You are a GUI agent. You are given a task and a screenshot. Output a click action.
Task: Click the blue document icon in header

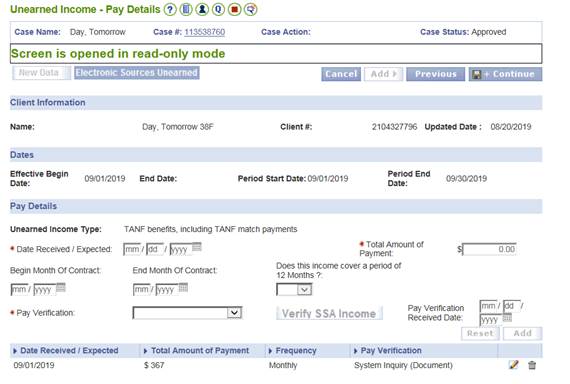[x=186, y=9]
